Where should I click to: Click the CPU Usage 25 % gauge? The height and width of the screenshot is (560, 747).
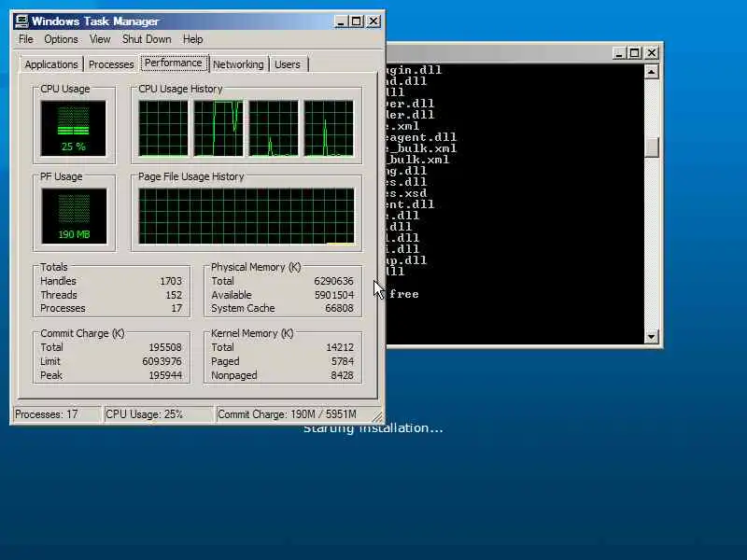tap(74, 128)
